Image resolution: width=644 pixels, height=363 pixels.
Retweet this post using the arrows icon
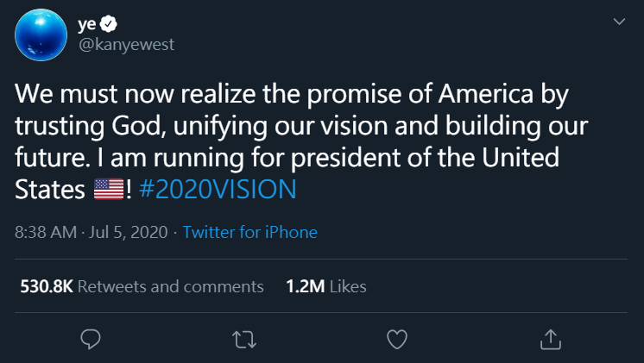(244, 340)
